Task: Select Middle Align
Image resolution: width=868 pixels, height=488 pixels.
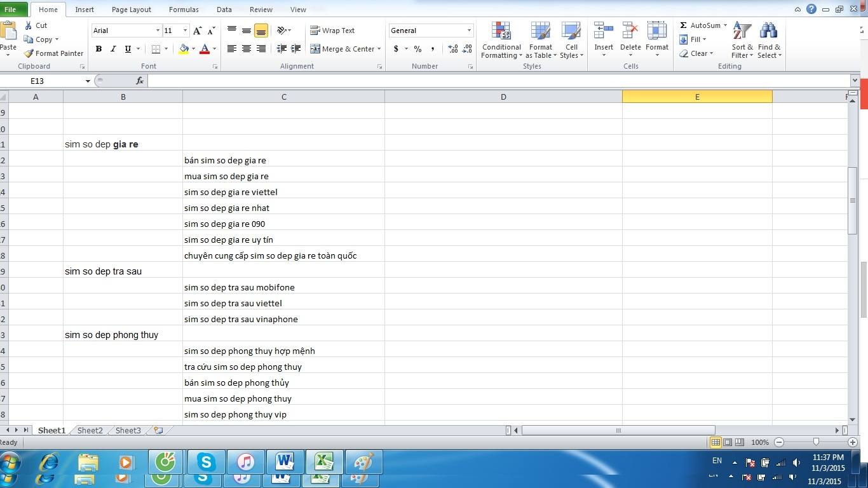Action: tap(246, 30)
